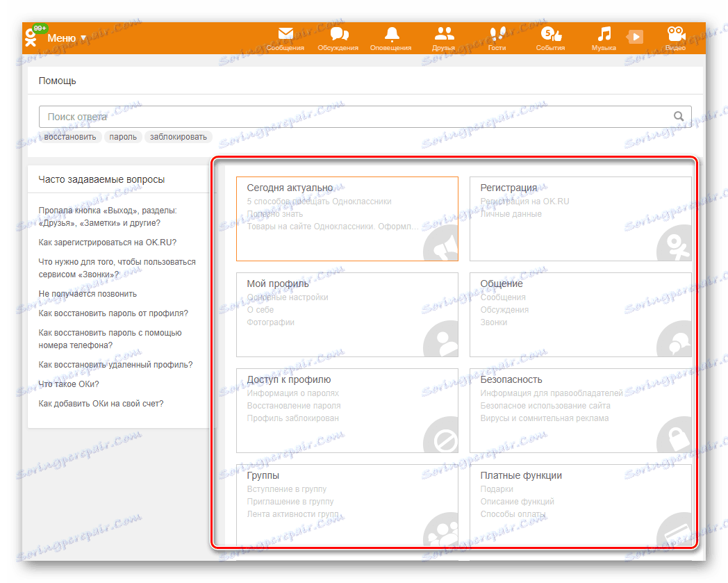Open password recovery by номера телефона question
This screenshot has width=728, height=583.
point(110,339)
